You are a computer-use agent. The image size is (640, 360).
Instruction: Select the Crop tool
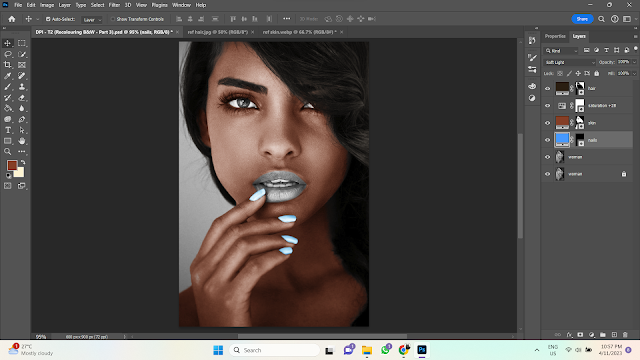tap(8, 65)
